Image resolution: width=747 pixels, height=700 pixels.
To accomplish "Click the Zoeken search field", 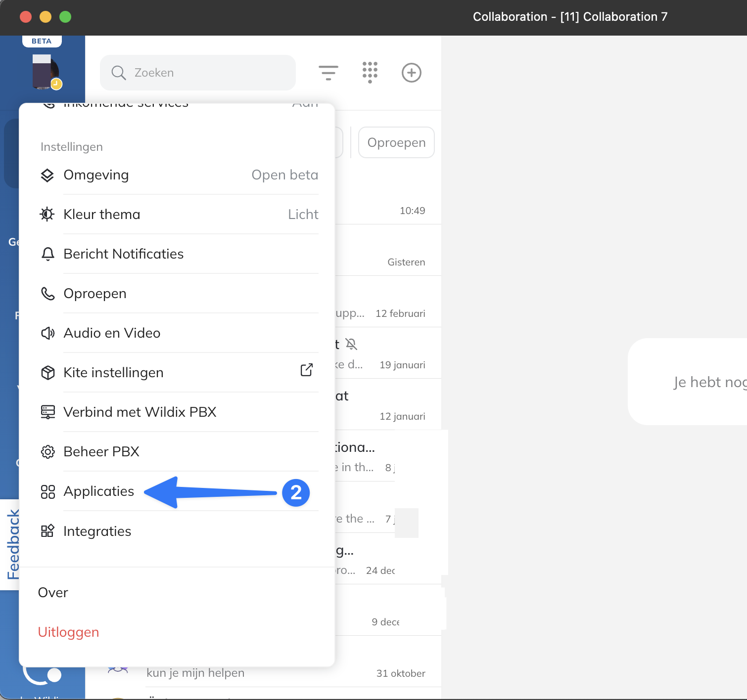I will 198,73.
